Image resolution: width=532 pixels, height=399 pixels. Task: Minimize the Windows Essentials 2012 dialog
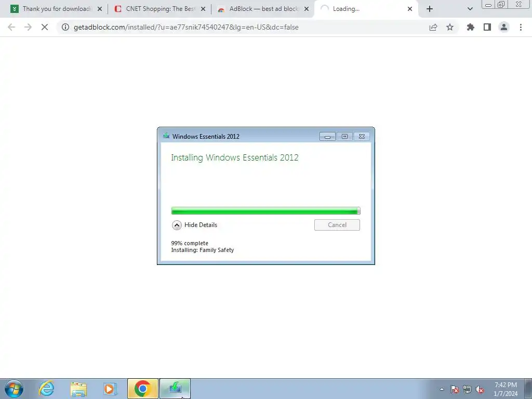327,137
